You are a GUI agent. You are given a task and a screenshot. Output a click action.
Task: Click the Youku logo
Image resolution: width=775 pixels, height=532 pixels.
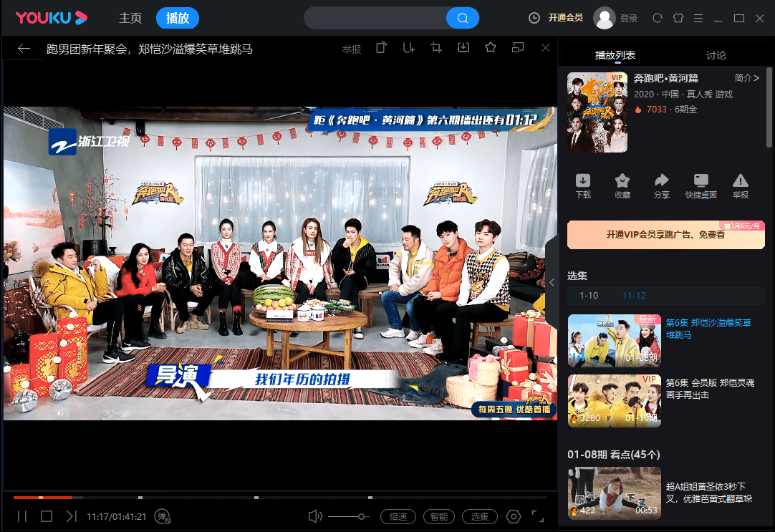[x=52, y=18]
